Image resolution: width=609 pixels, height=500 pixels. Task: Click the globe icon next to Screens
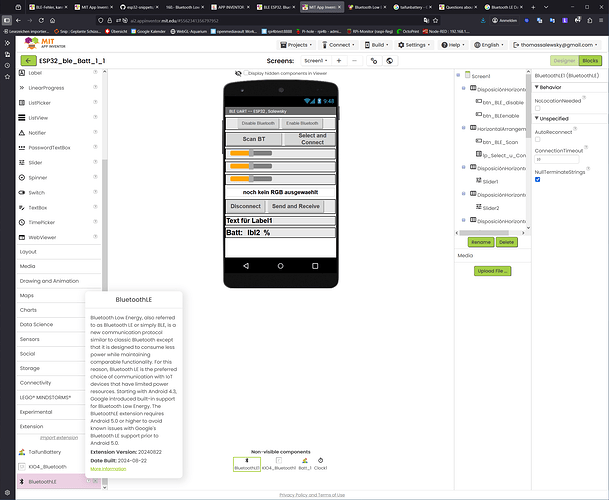click(x=390, y=61)
